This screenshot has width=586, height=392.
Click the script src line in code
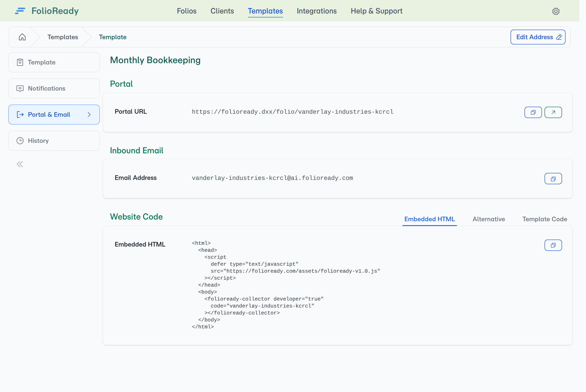[295, 271]
